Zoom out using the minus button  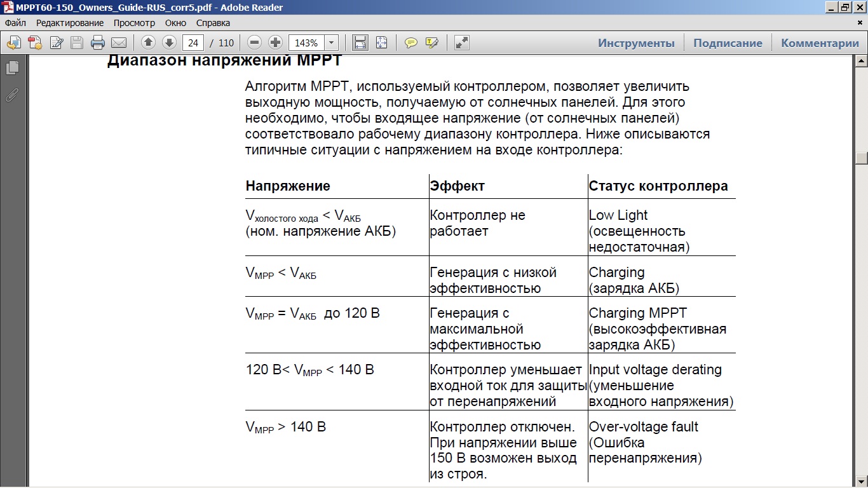[x=255, y=43]
